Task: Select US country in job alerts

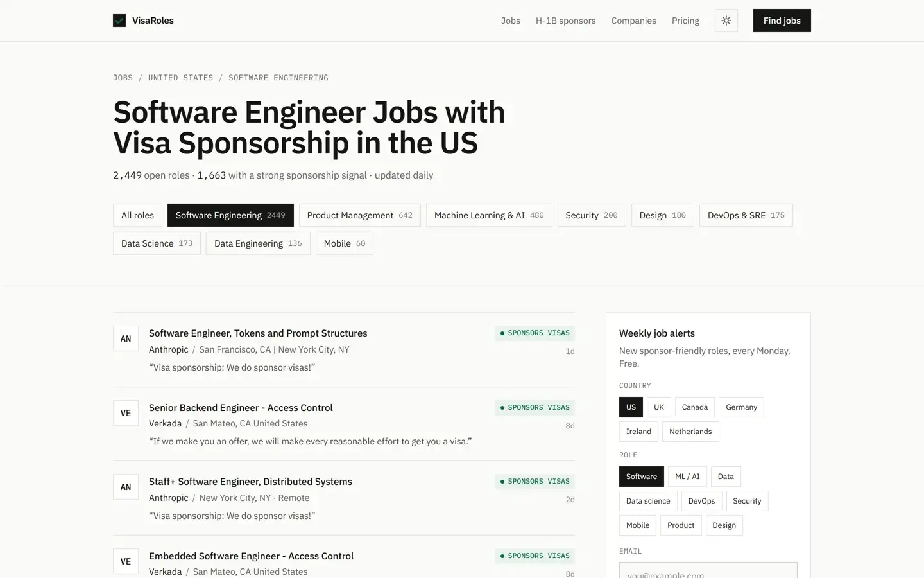Action: [631, 407]
